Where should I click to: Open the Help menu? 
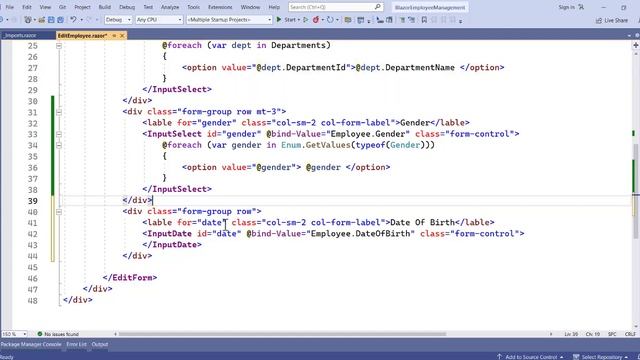[x=274, y=7]
